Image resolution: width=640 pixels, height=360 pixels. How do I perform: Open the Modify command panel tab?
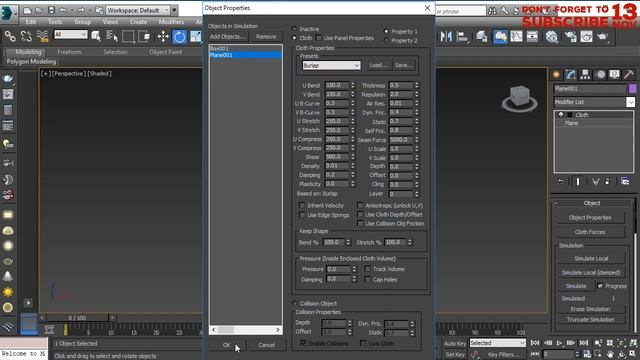(571, 74)
